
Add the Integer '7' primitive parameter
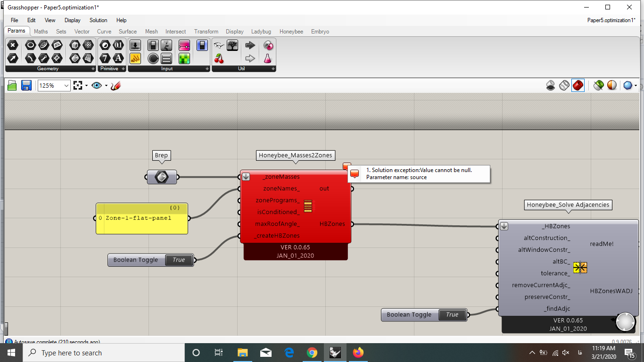click(105, 58)
